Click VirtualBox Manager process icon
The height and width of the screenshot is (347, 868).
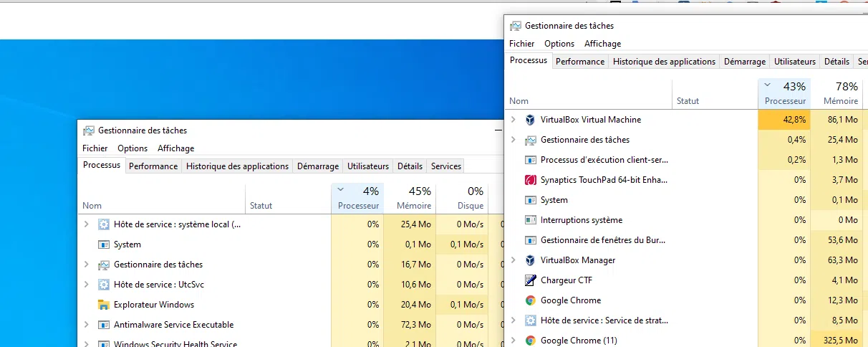pos(531,260)
